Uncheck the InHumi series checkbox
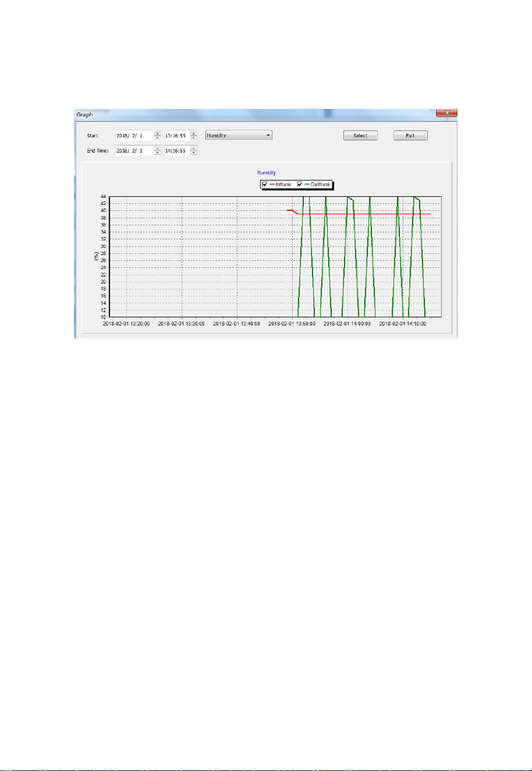Screen dimensions: 532x771 point(265,184)
